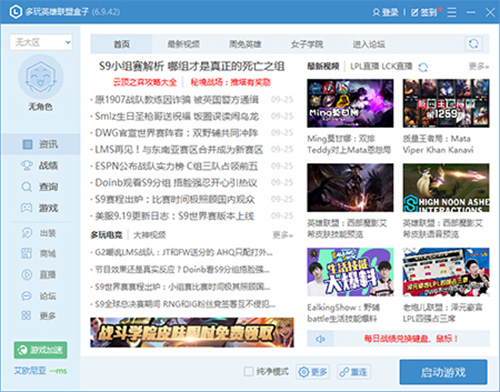This screenshot has height=392, width=500.
Task: Play the Ming莫甘娜 video thumbnail
Action: (350, 103)
